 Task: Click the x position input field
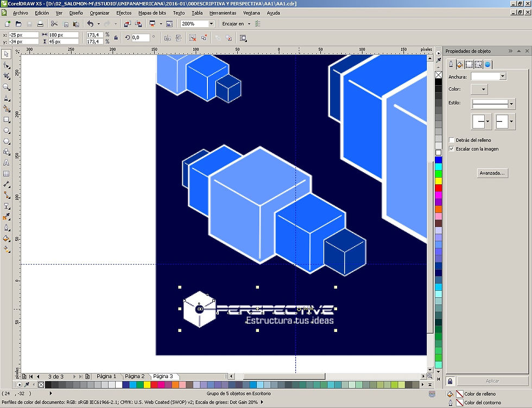click(x=24, y=35)
